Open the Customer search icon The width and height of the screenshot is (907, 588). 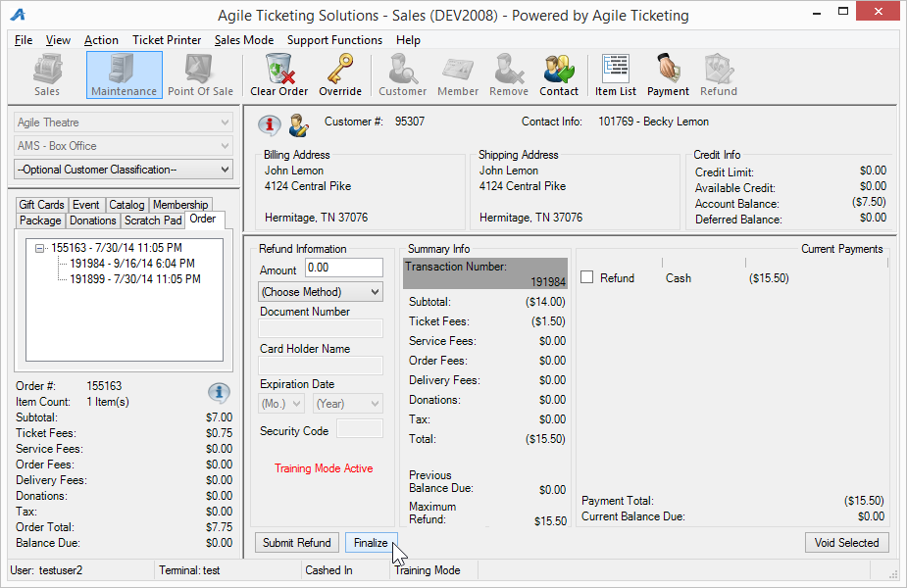(x=403, y=75)
